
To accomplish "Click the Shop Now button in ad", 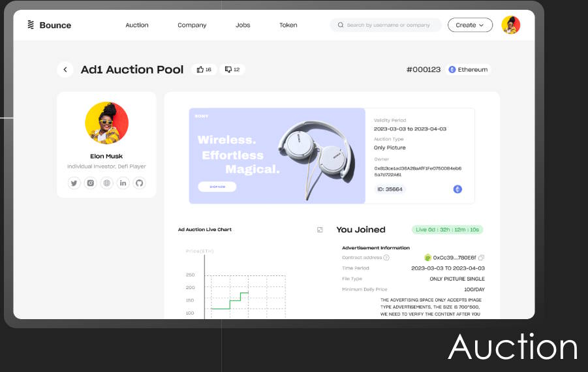I will point(217,187).
